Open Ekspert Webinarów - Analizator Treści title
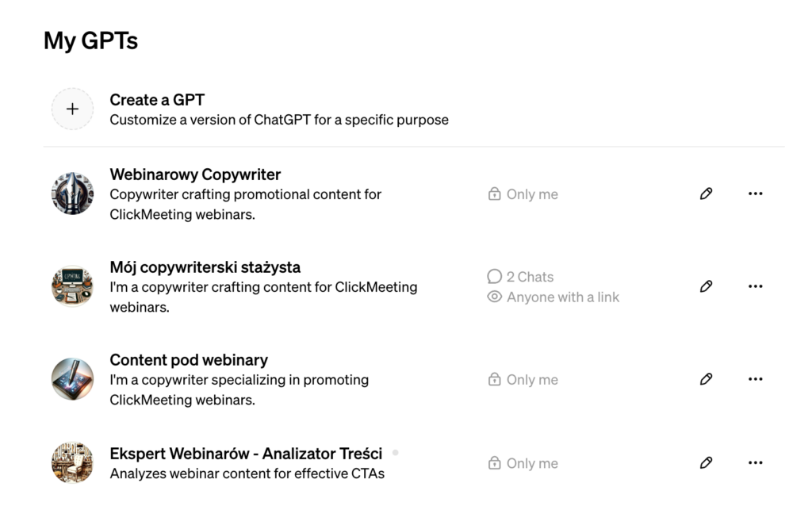Viewport: 812px width, 506px height. click(246, 454)
